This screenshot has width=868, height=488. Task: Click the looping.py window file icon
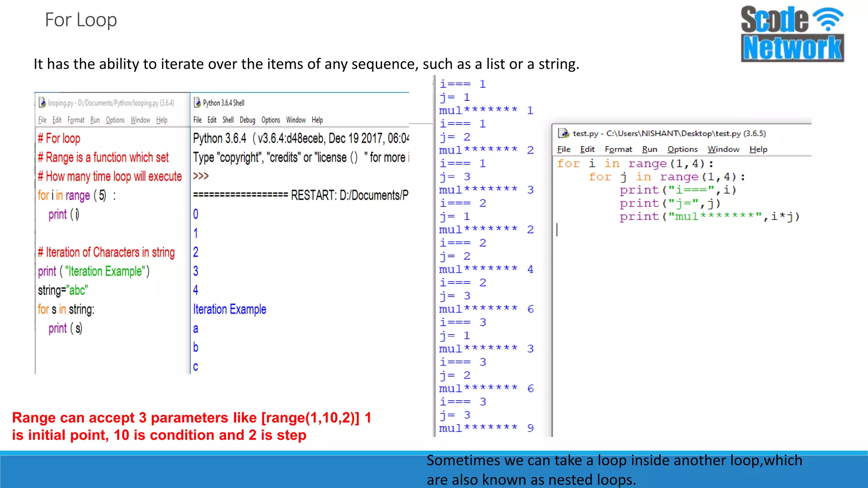click(42, 103)
